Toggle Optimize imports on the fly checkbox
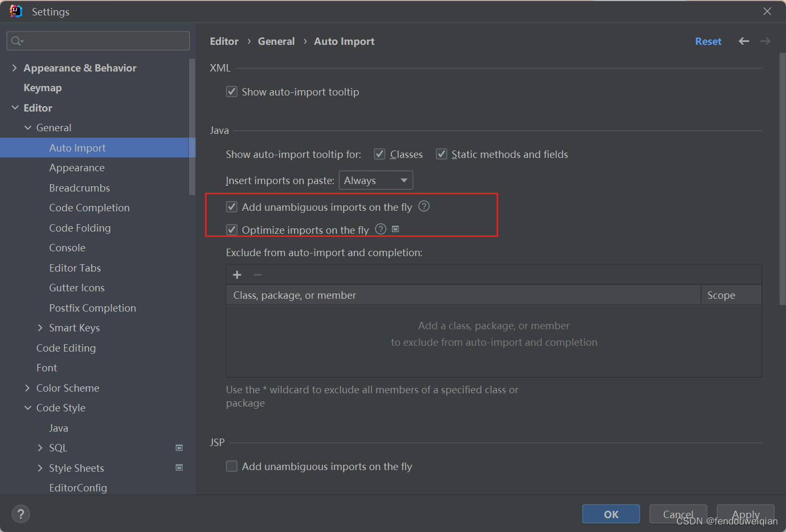The image size is (786, 532). pyautogui.click(x=232, y=230)
